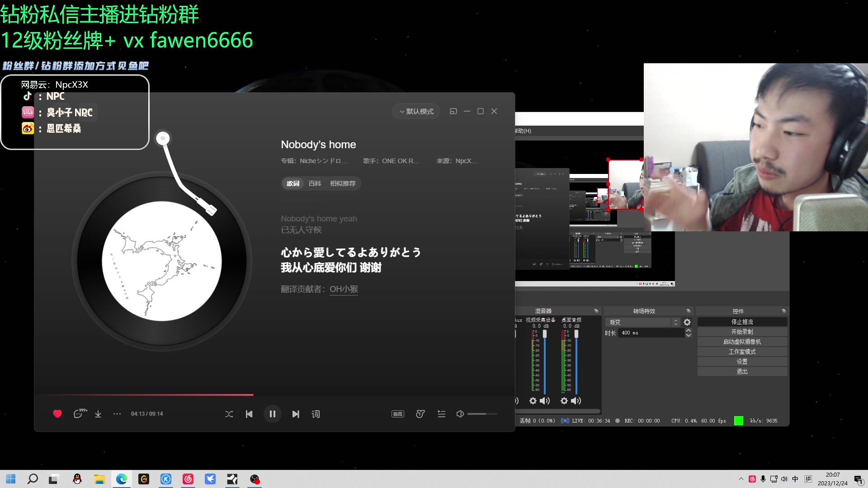Toggle the heart to favorite this song
The width and height of the screenshot is (868, 488).
(57, 414)
